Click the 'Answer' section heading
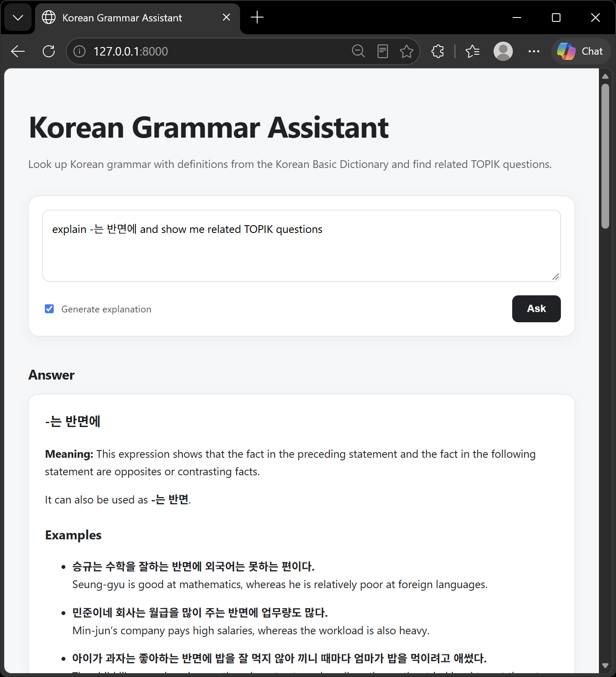 51,375
